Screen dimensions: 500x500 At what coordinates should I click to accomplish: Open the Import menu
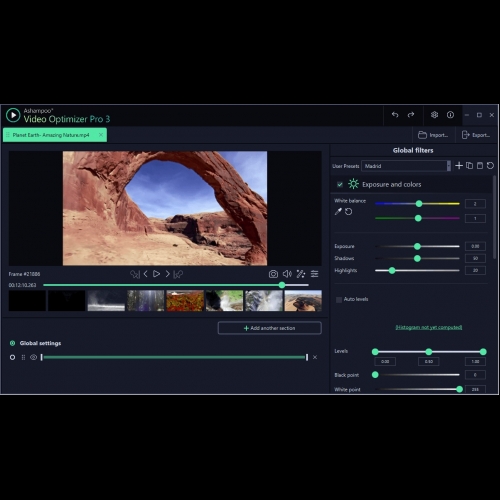[433, 135]
